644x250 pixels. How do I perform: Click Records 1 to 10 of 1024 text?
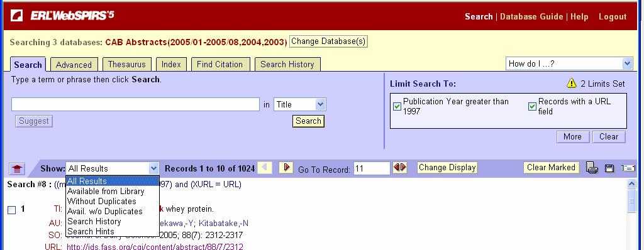click(210, 168)
